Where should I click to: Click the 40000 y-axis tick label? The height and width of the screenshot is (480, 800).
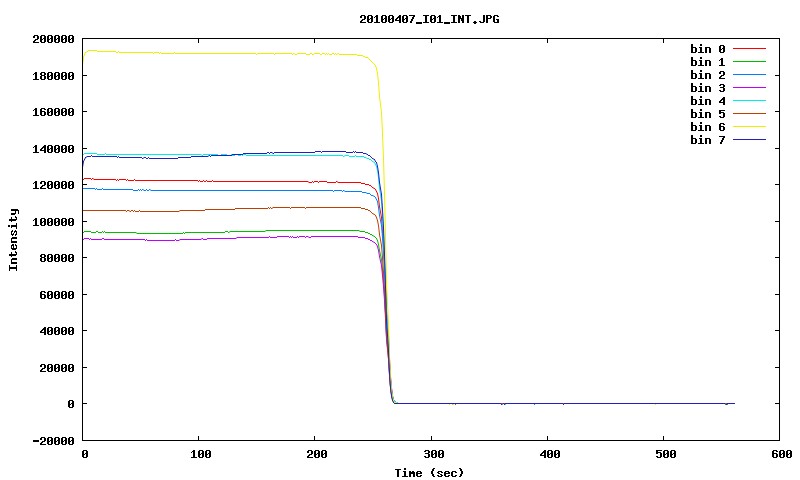(x=57, y=331)
